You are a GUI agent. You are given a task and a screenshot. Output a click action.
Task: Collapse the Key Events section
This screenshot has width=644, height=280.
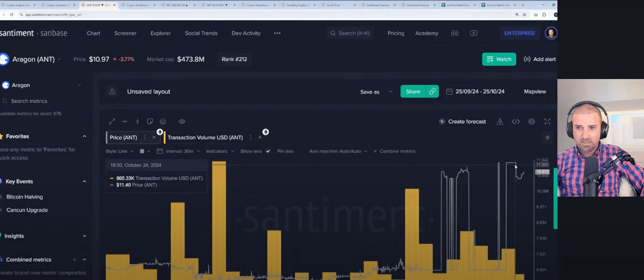[84, 181]
